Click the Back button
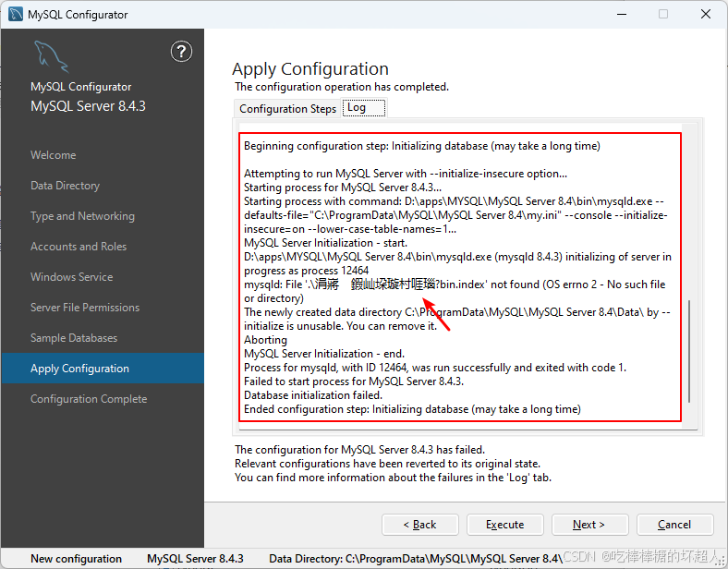The height and width of the screenshot is (569, 728). (x=420, y=525)
